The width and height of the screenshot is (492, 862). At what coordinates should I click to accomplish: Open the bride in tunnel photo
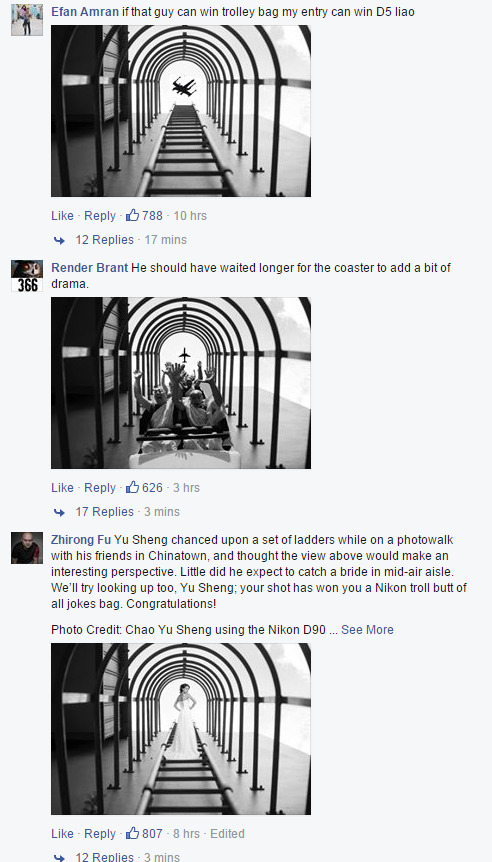point(181,729)
